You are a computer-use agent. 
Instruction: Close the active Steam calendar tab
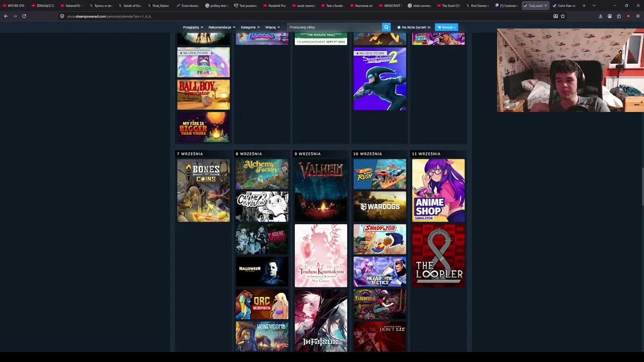coord(545,6)
